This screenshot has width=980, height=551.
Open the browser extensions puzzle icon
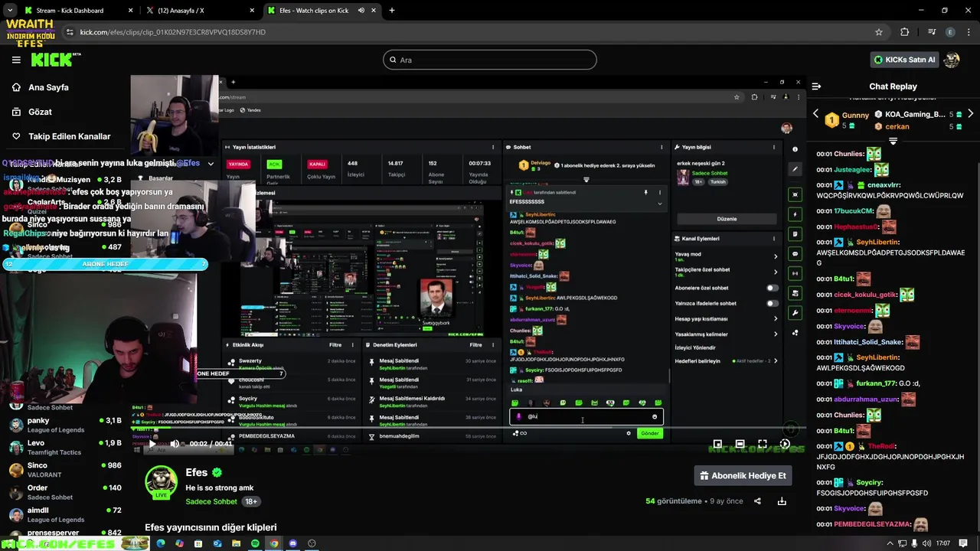pos(904,32)
